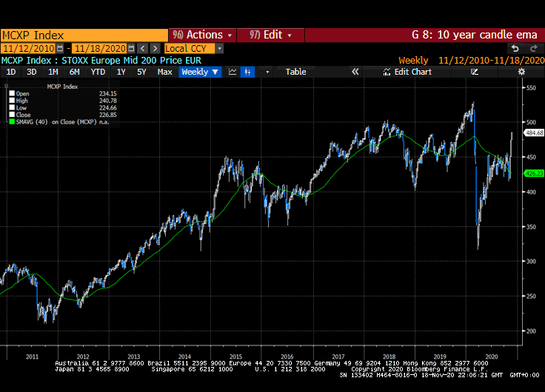Open the annotate pencil icon
Image resolution: width=545 pixels, height=392 pixels.
pos(475,72)
